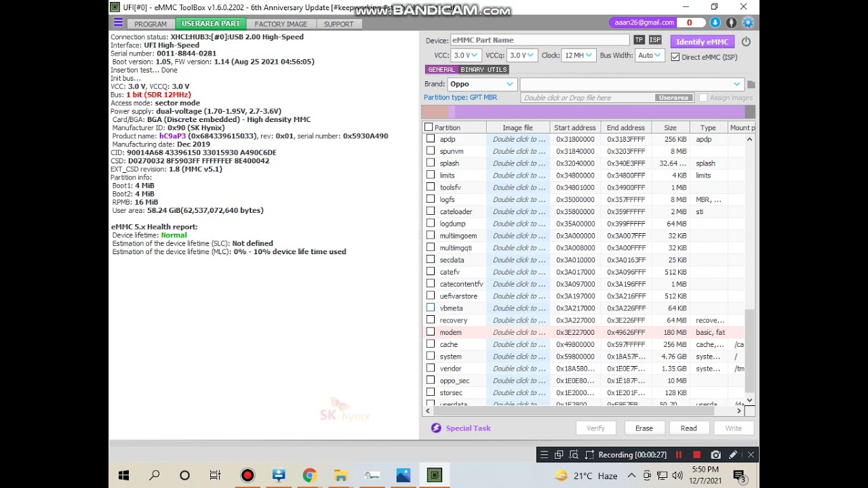
Task: Check the apdp partition checkbox
Action: coord(431,139)
